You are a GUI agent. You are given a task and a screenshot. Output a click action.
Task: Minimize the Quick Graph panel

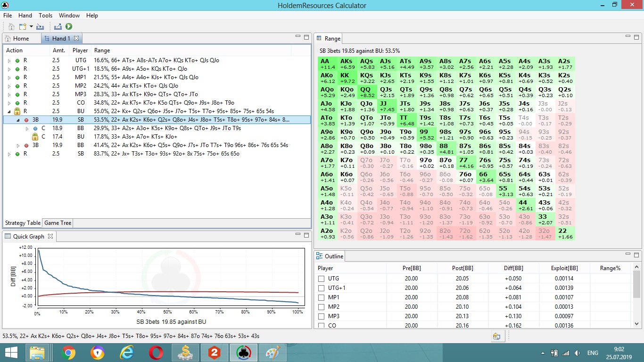pos(298,234)
